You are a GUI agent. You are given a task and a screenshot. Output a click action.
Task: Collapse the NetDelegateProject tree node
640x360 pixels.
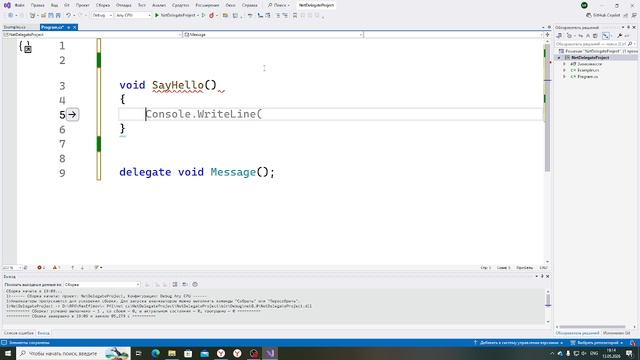coord(559,58)
